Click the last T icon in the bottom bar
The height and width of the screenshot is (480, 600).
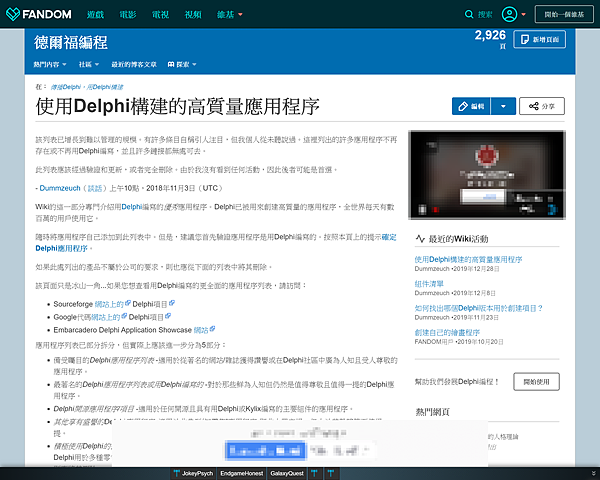click(x=331, y=473)
